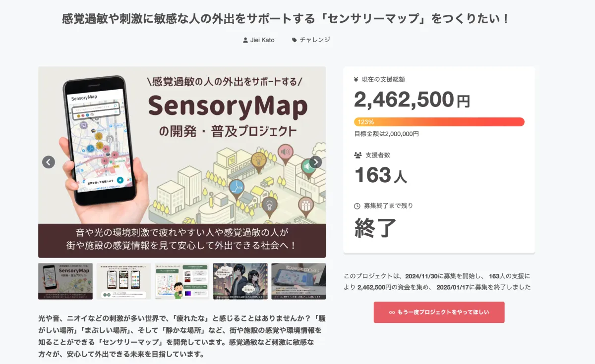Select the fifth, partially visible thumbnail

(x=298, y=281)
